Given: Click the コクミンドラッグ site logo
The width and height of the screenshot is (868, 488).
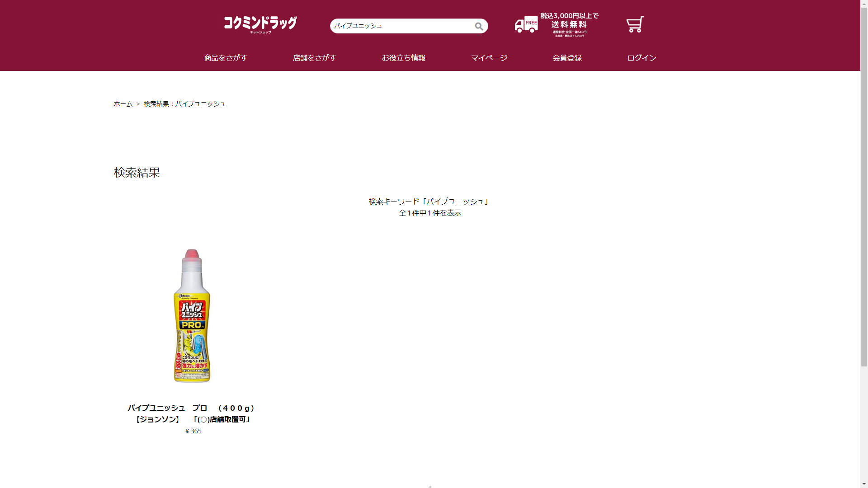Looking at the screenshot, I should (x=260, y=25).
